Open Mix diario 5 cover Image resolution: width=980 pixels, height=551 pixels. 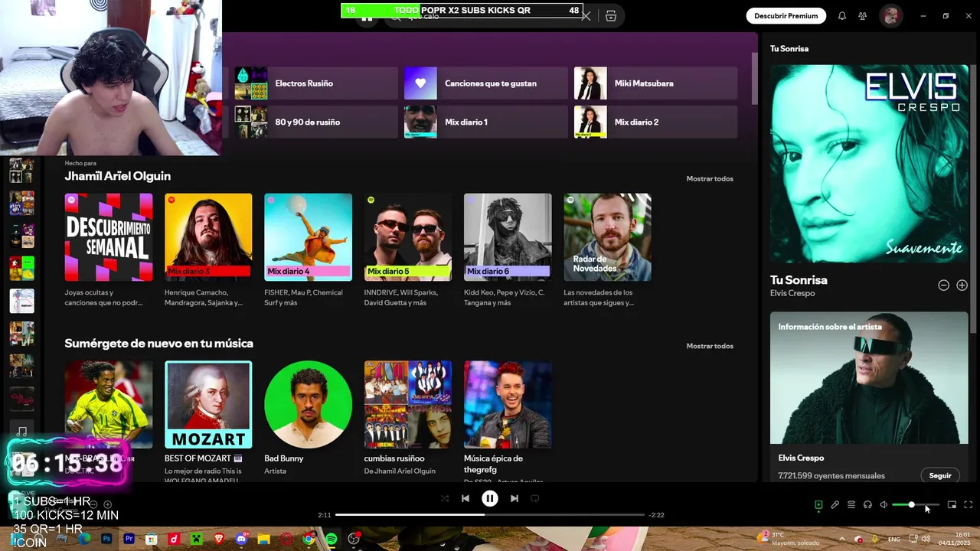408,237
